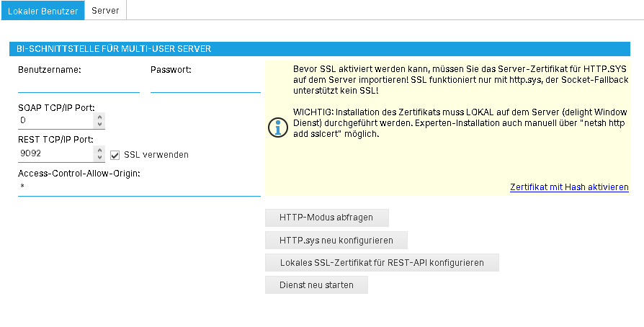The image size is (644, 327).
Task: Click the Benutzername input field
Action: (x=78, y=86)
